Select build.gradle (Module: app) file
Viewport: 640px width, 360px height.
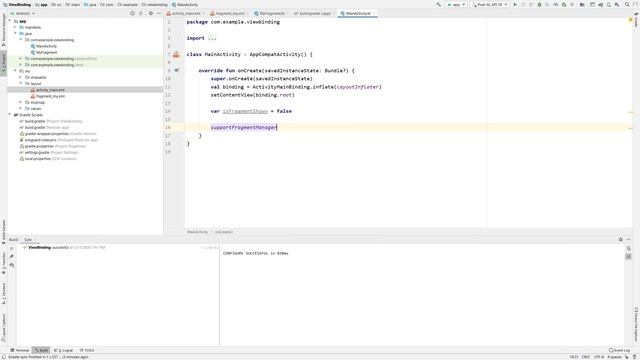44,127
